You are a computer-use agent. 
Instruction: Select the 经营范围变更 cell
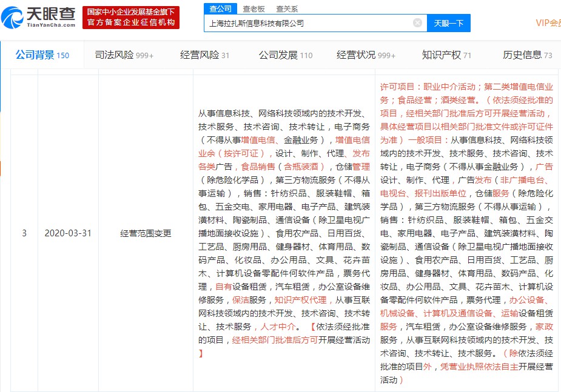pyautogui.click(x=146, y=234)
